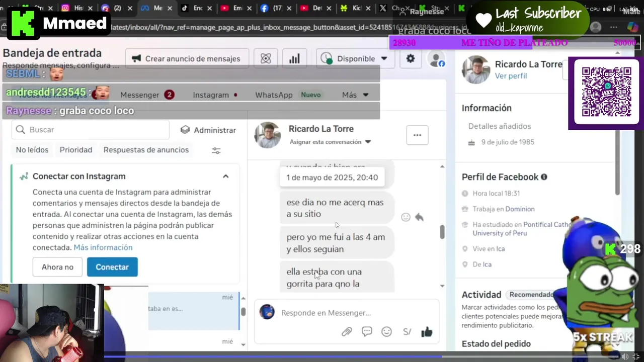Click the birthday cake icon row

[502, 142]
